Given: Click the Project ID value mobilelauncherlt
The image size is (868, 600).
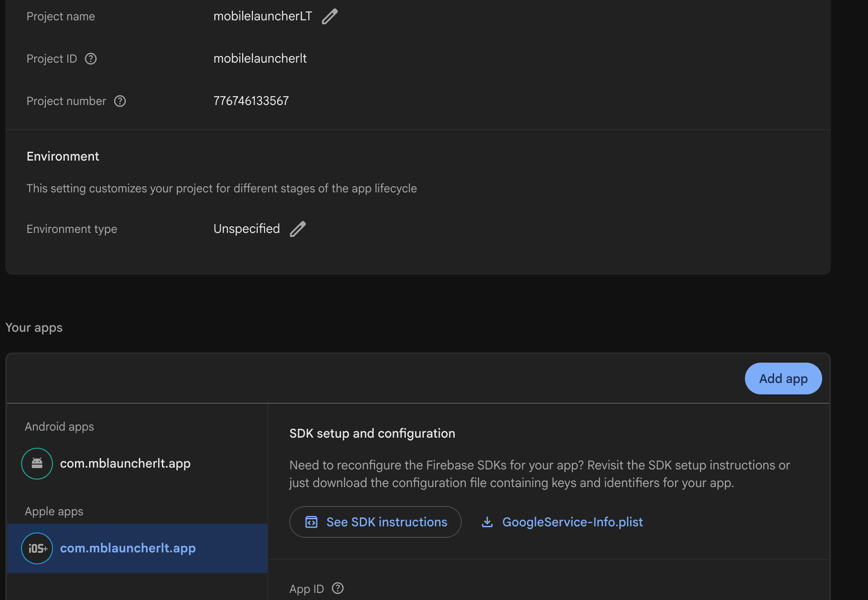Looking at the screenshot, I should [260, 59].
